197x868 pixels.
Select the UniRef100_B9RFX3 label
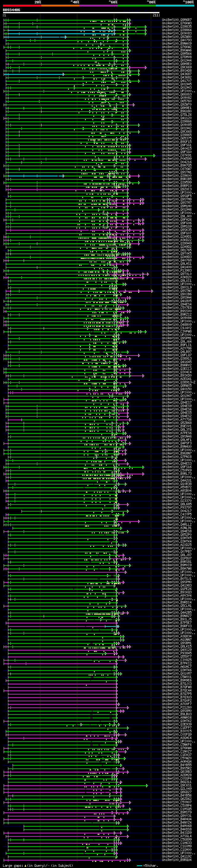coord(177,626)
